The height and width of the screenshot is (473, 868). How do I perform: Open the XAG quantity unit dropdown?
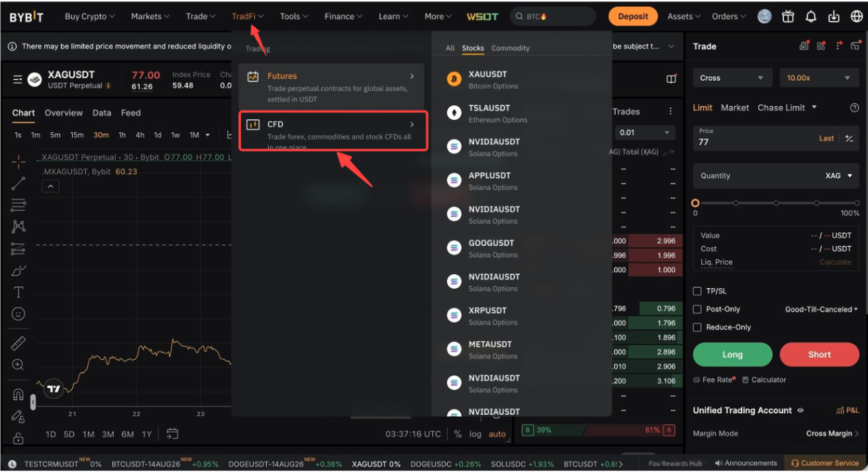840,176
